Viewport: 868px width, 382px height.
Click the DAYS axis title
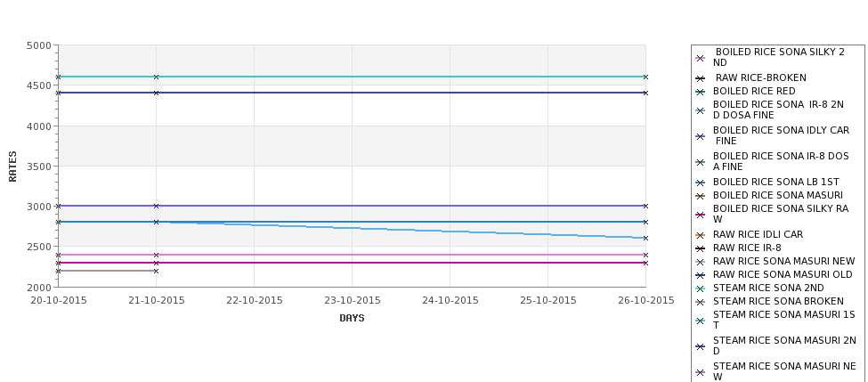(x=352, y=319)
